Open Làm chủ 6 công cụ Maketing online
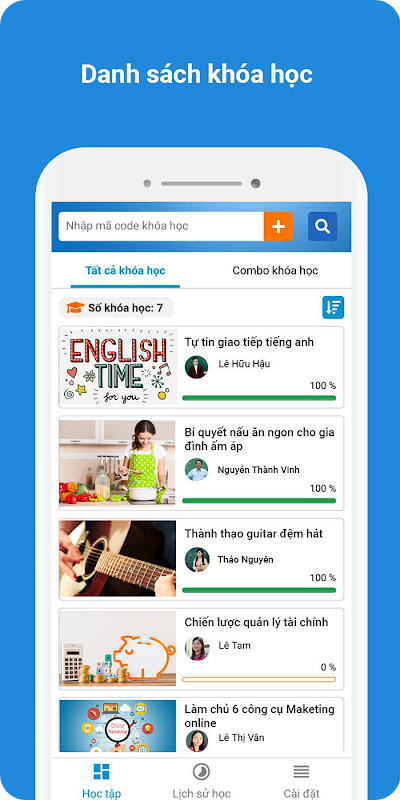 (x=259, y=716)
